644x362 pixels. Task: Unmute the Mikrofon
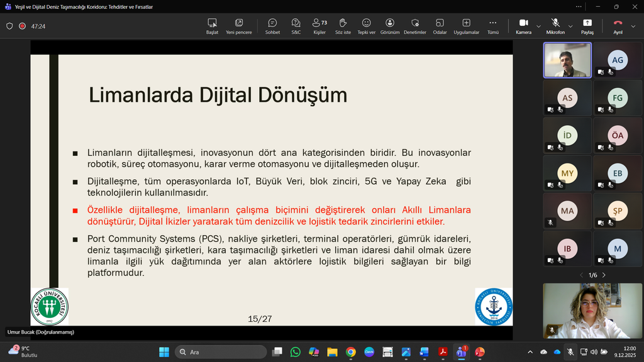click(555, 26)
